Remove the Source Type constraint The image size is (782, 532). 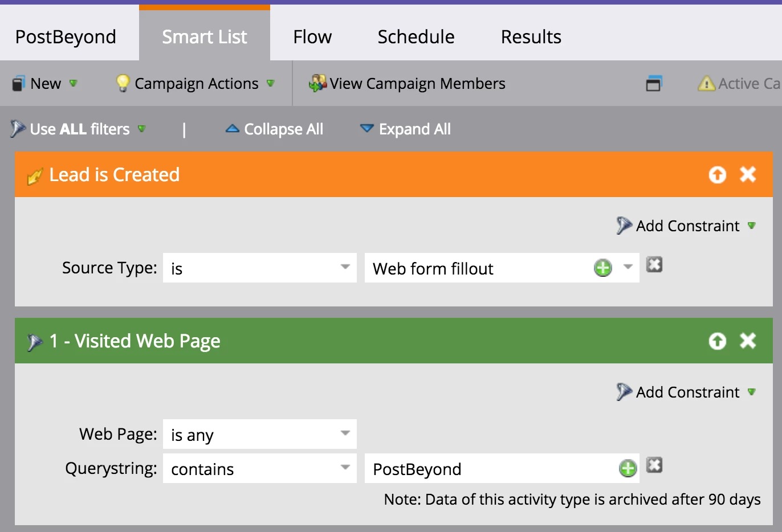pyautogui.click(x=654, y=265)
